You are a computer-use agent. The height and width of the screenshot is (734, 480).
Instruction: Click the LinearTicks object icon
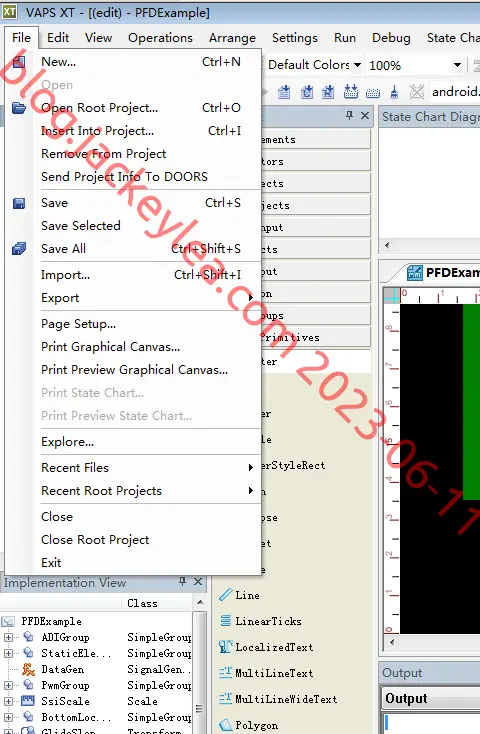coord(226,621)
